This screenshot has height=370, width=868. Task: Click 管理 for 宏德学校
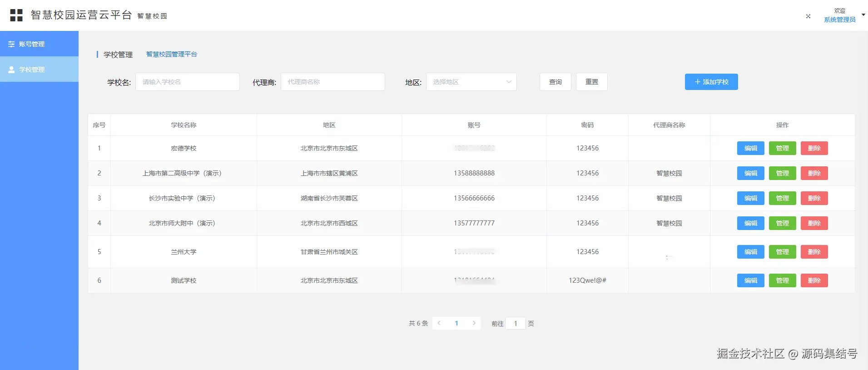pos(783,148)
